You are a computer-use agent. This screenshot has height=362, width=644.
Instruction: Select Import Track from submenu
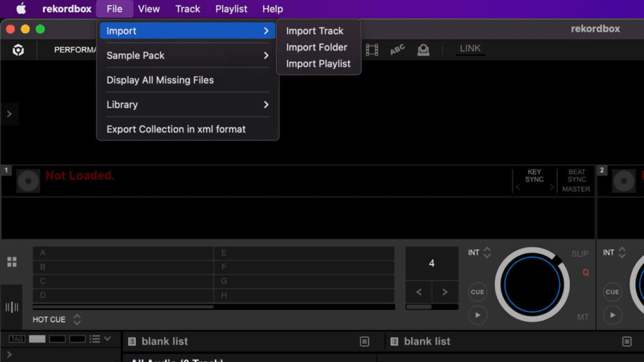coord(314,31)
